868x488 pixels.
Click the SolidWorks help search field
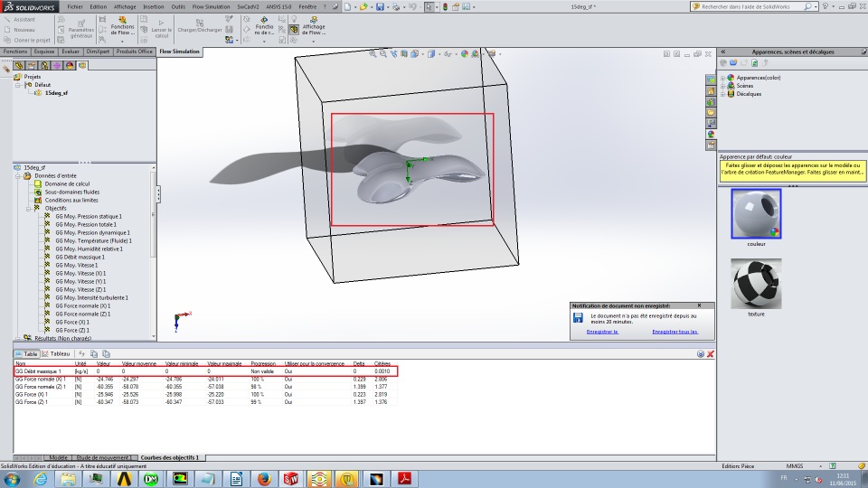[x=751, y=6]
